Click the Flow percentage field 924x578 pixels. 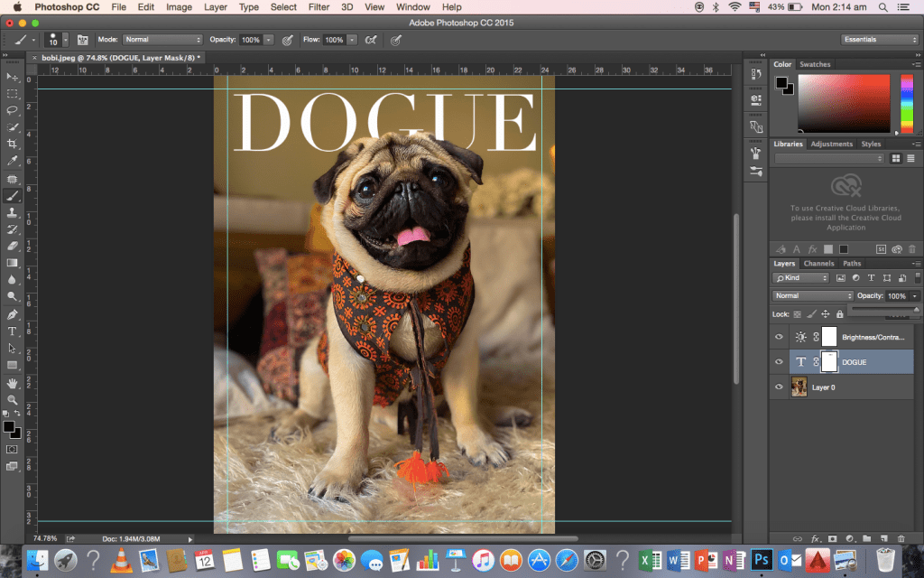pyautogui.click(x=334, y=40)
